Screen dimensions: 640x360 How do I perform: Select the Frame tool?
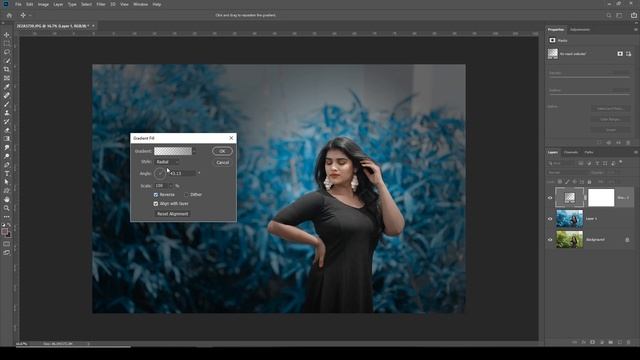7,78
